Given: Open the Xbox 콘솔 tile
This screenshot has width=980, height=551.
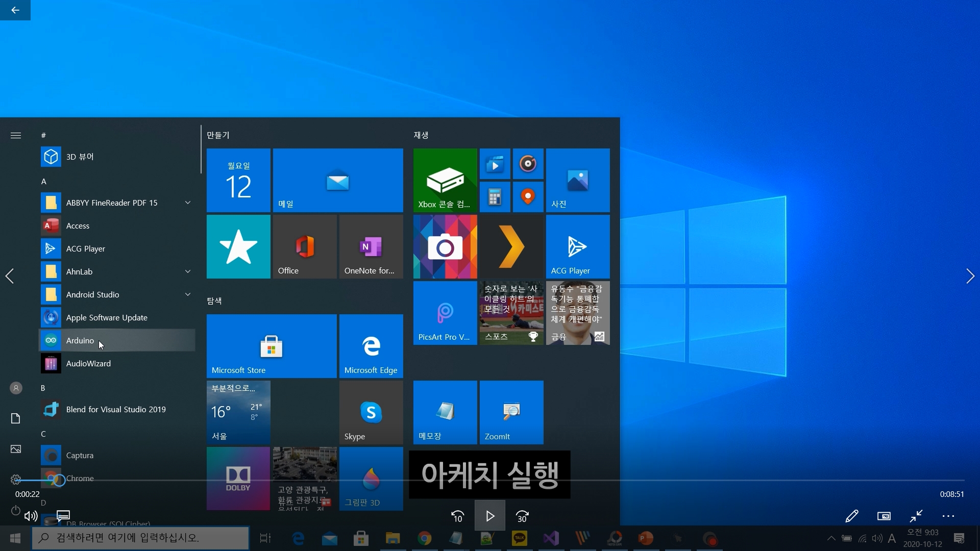Looking at the screenshot, I should click(445, 180).
